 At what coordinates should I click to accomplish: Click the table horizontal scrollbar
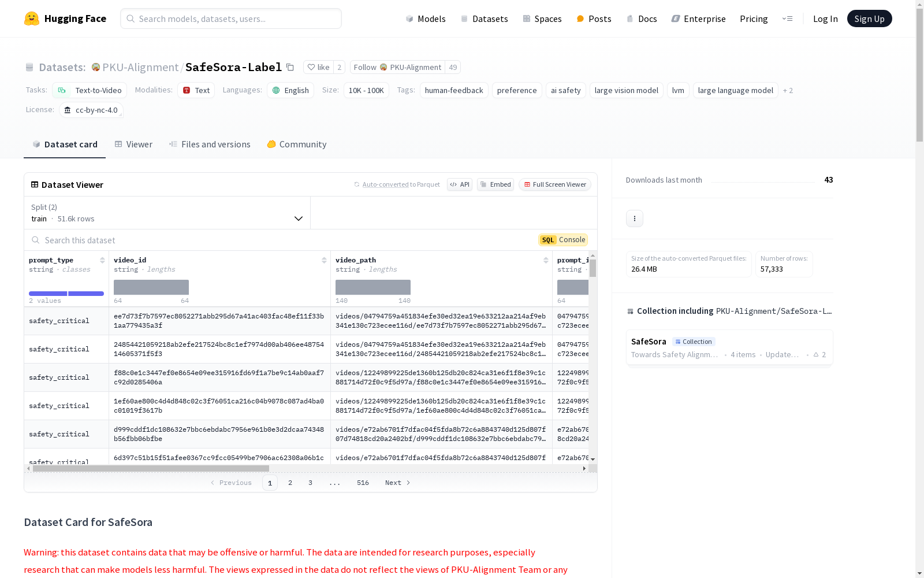151,469
